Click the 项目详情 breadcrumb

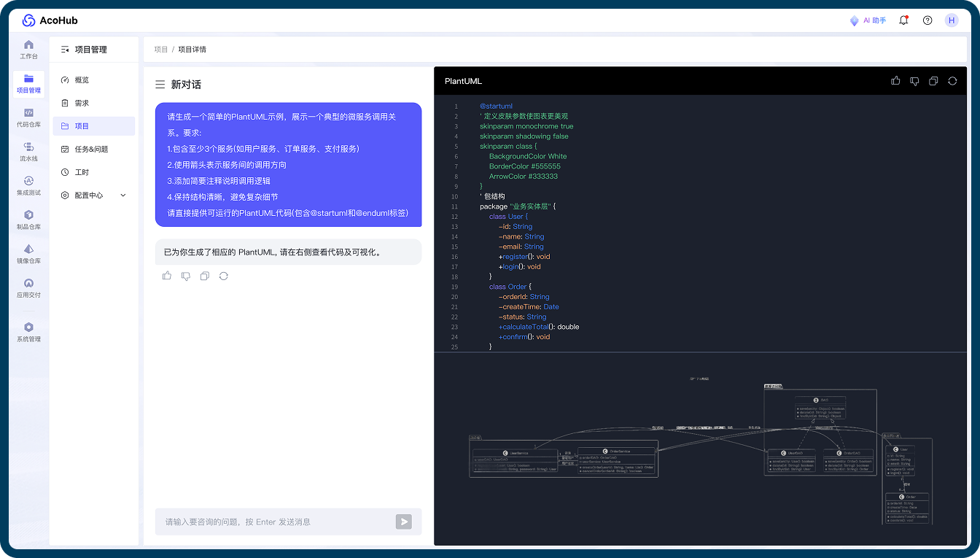click(x=192, y=50)
